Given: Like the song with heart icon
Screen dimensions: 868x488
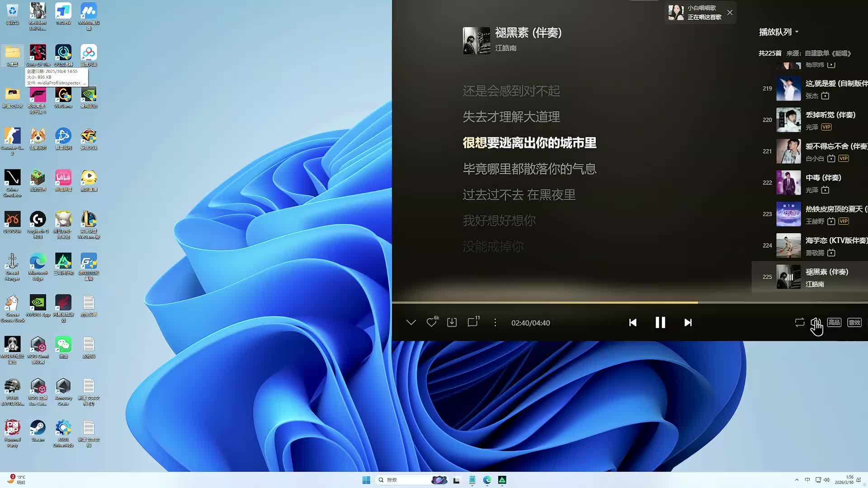Looking at the screenshot, I should [431, 323].
